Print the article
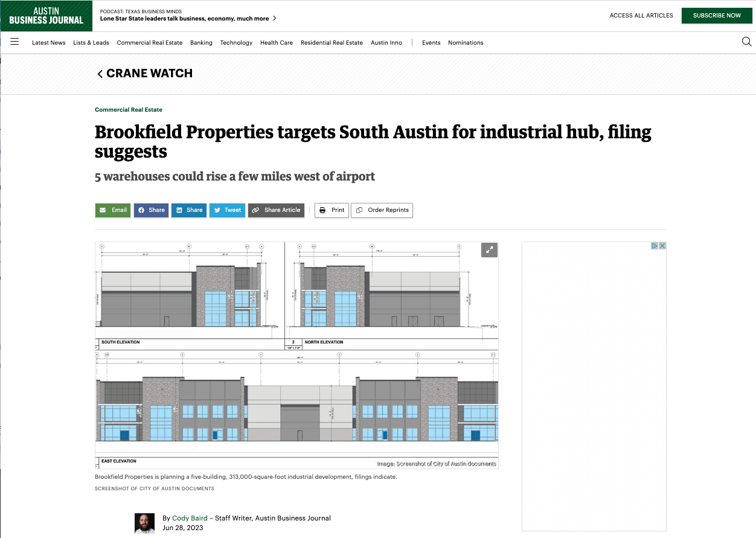This screenshot has height=538, width=756. click(x=332, y=210)
